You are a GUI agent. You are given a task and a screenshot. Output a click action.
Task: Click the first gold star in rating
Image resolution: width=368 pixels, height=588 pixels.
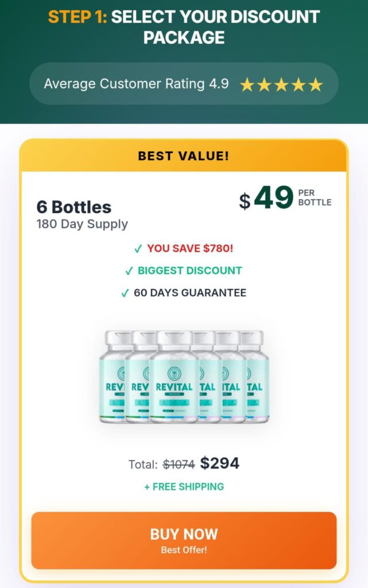(x=247, y=85)
